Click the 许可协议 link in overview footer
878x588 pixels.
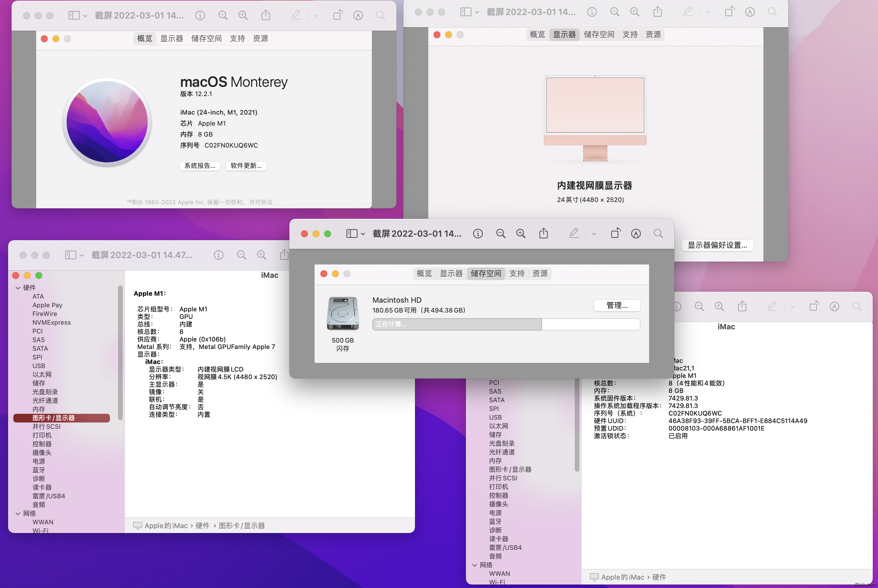click(261, 202)
